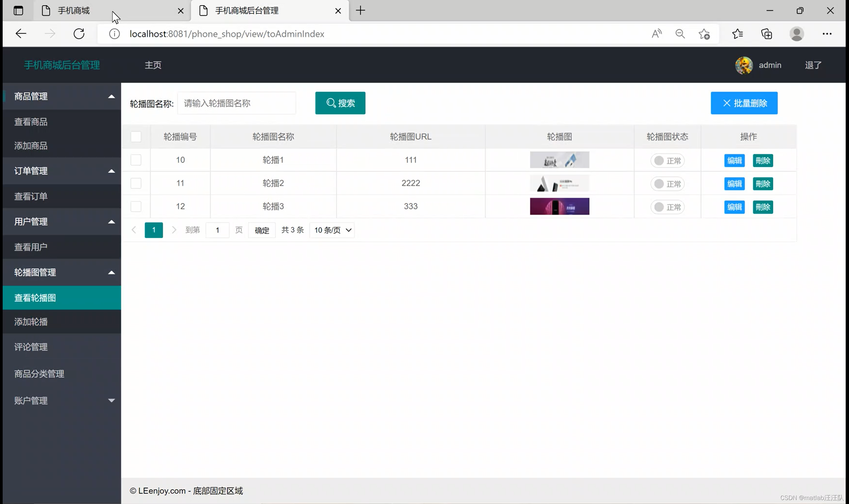The height and width of the screenshot is (504, 849).
Task: Click the 批量删除 button
Action: pos(744,103)
